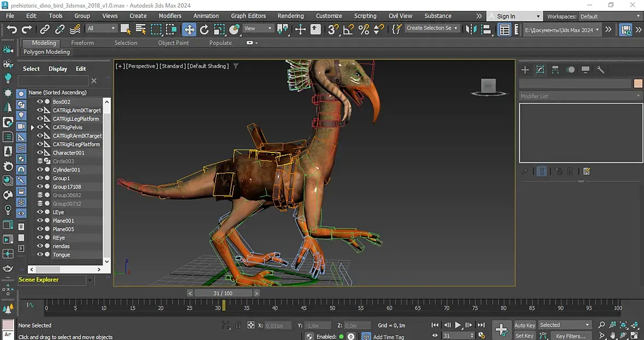Viewport: 644px width, 340px height.
Task: Hide the Box002 object via eye icon
Action: tap(40, 102)
